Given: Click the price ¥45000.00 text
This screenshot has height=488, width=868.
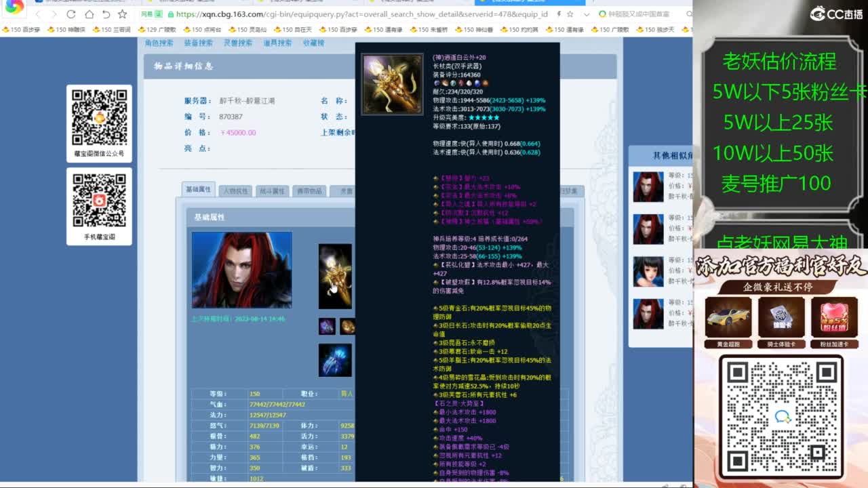Looking at the screenshot, I should pos(238,133).
